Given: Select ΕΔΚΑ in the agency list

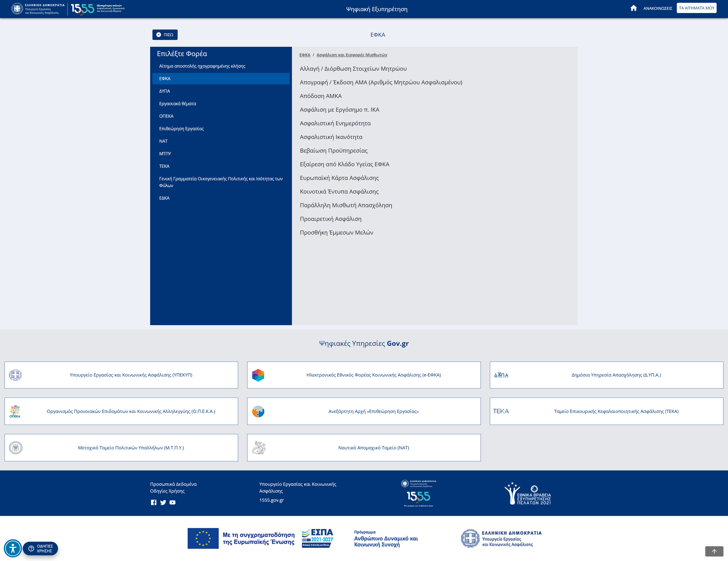Looking at the screenshot, I should (x=221, y=198).
